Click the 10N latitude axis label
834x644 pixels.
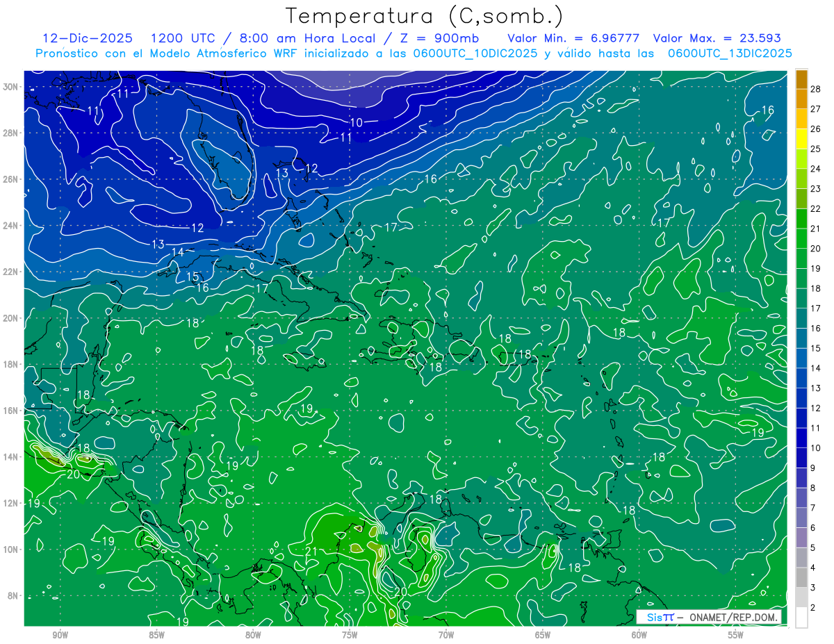click(11, 549)
